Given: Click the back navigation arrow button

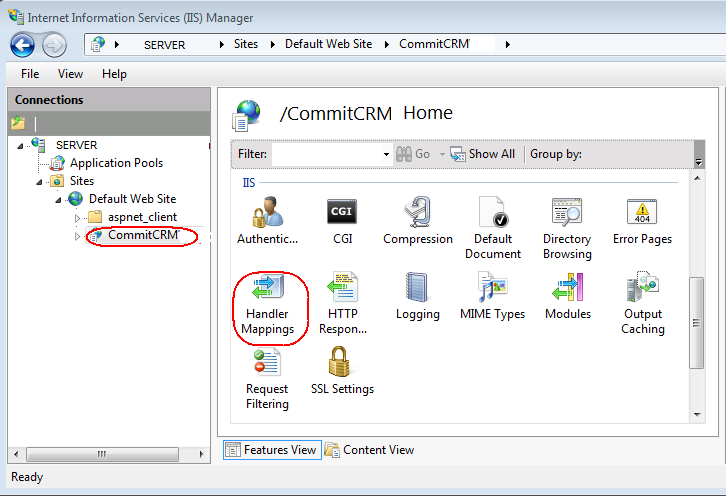Looking at the screenshot, I should point(23,45).
